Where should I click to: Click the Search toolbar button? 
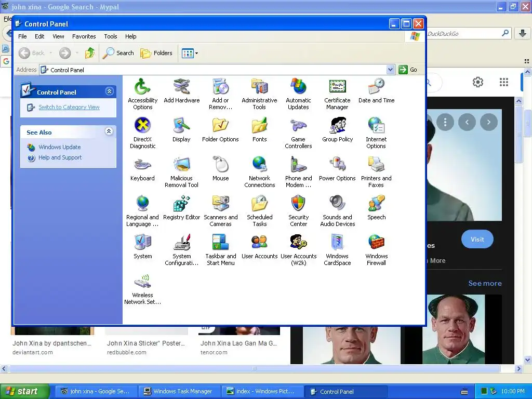pyautogui.click(x=118, y=53)
